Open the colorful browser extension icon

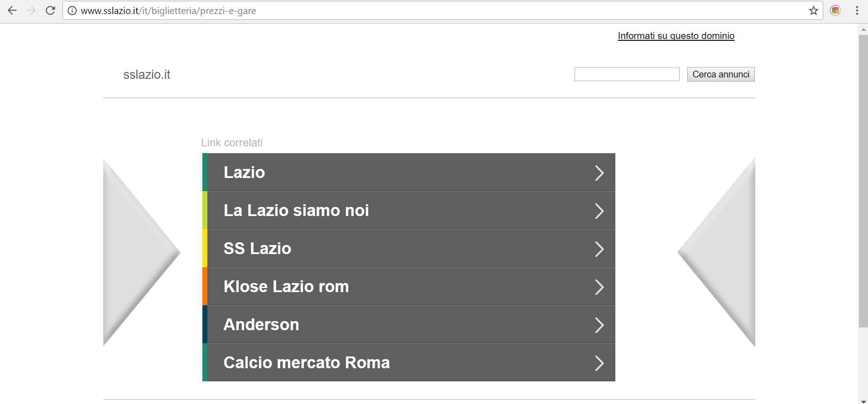point(835,10)
